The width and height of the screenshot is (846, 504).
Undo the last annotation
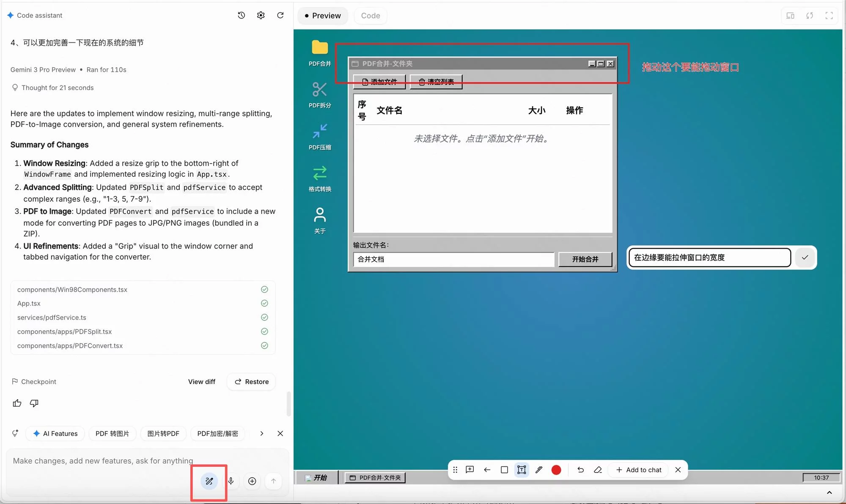580,470
